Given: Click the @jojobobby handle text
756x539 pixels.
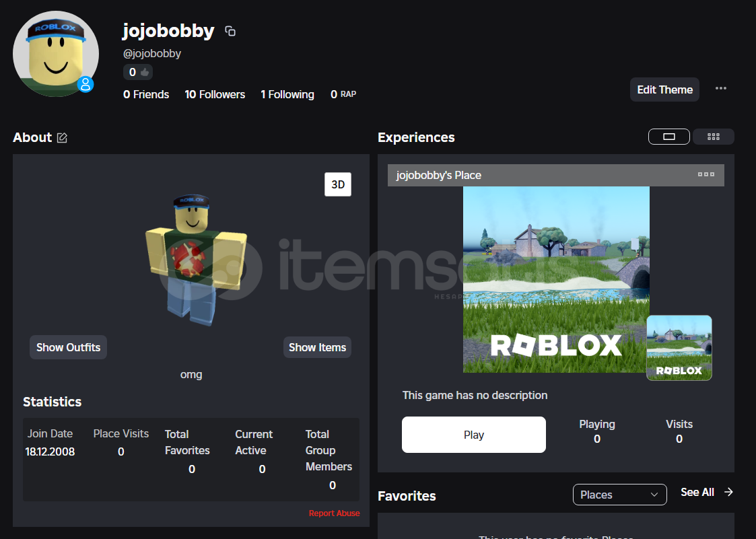Looking at the screenshot, I should pos(152,54).
